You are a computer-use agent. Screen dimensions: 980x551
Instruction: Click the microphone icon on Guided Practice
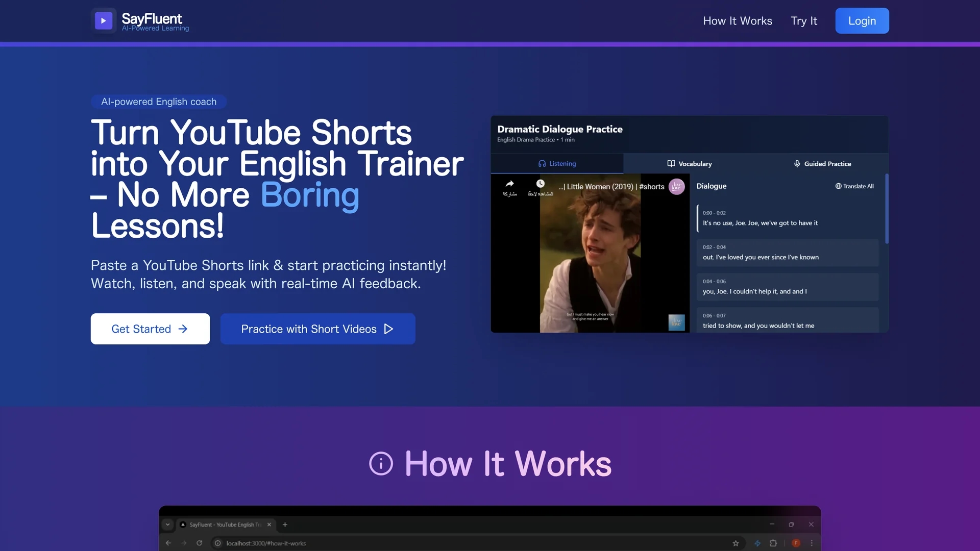pos(797,164)
